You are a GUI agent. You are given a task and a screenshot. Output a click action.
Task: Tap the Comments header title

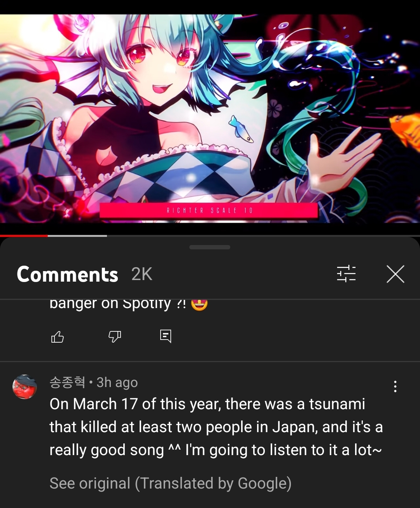pos(67,274)
